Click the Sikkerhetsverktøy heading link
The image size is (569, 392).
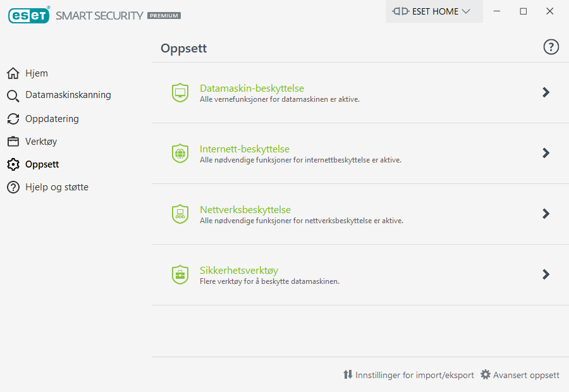point(239,271)
